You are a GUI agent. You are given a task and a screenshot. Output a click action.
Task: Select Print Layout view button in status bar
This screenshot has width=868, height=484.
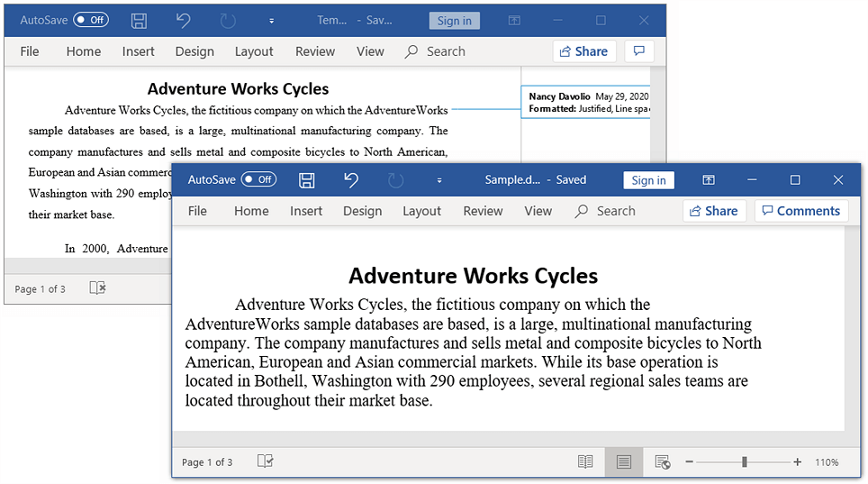(x=624, y=461)
